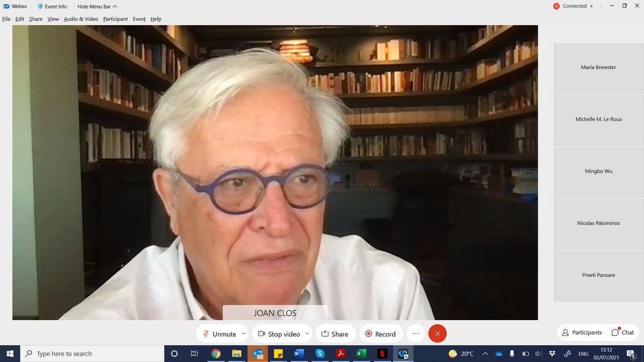Open the Audio & Video menu
Image resolution: width=644 pixels, height=362 pixels.
coord(80,19)
